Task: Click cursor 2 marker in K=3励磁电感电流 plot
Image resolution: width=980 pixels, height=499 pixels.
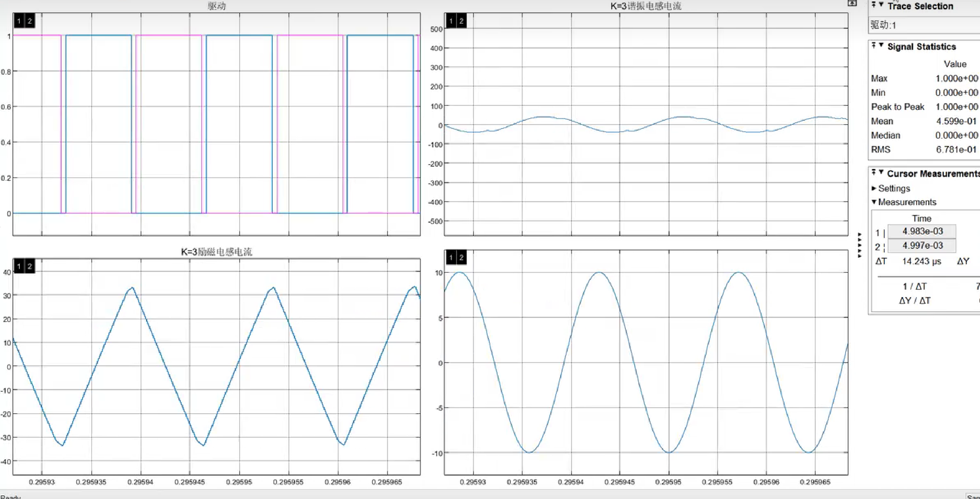Action: click(29, 266)
